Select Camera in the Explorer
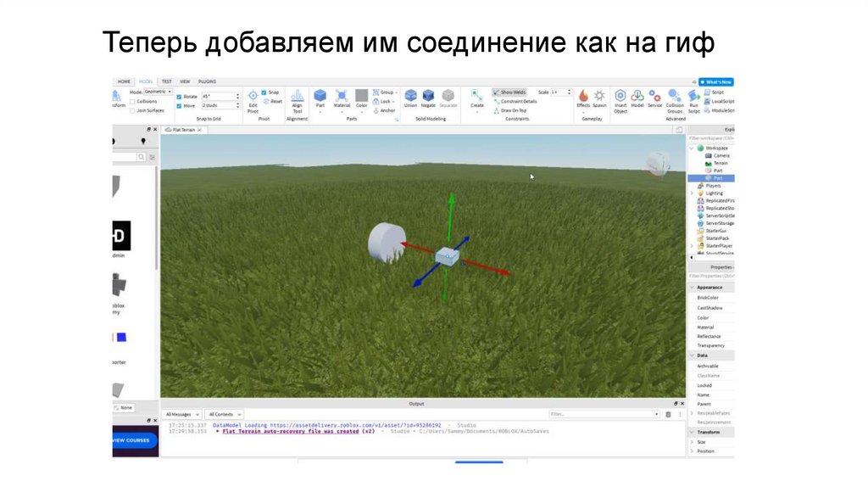The height and width of the screenshot is (487, 868). coord(717,155)
